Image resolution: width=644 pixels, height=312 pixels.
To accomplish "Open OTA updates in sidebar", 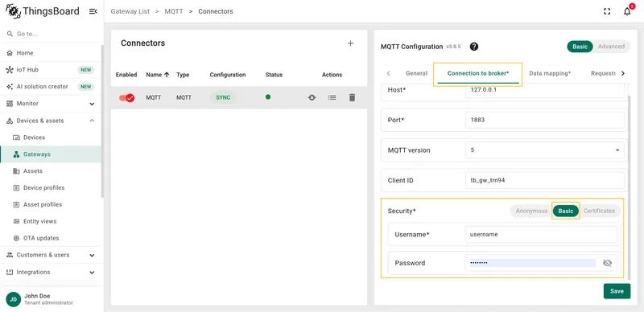I will pyautogui.click(x=50, y=238).
